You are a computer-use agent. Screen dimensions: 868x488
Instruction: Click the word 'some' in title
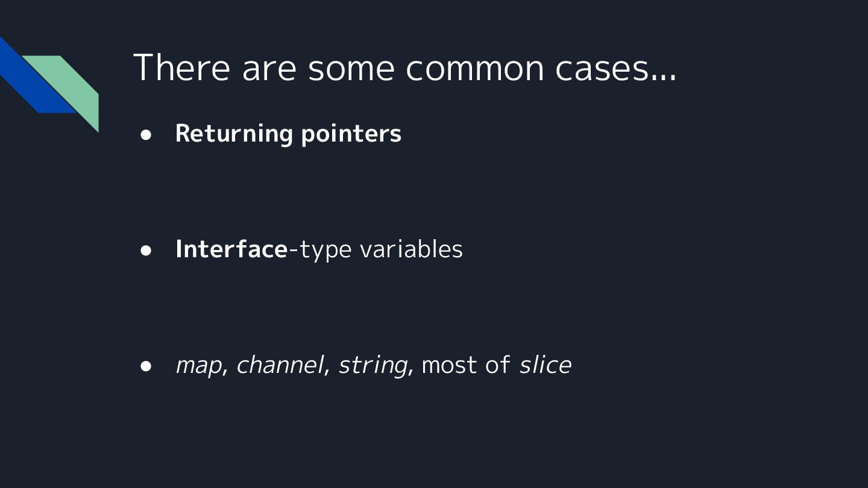[351, 67]
